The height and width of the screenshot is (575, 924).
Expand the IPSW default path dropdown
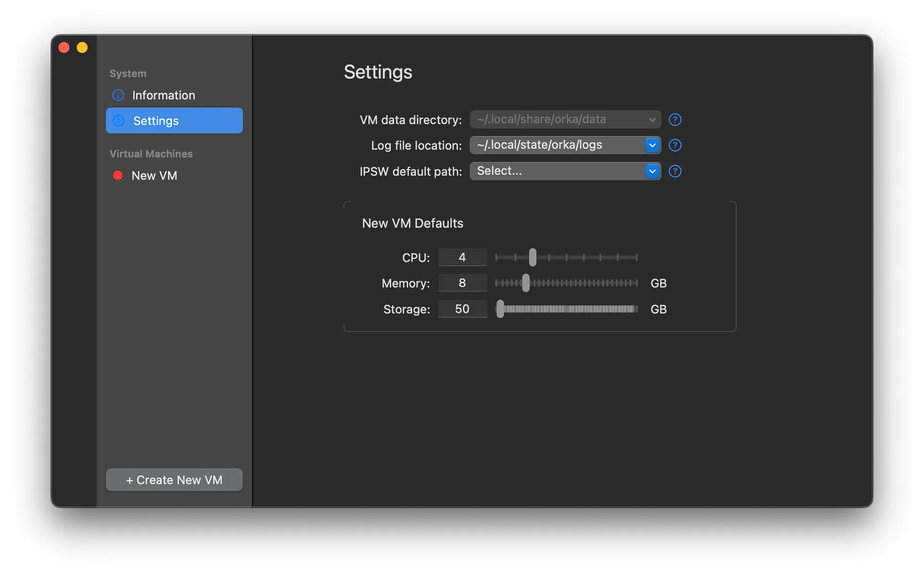pos(652,171)
